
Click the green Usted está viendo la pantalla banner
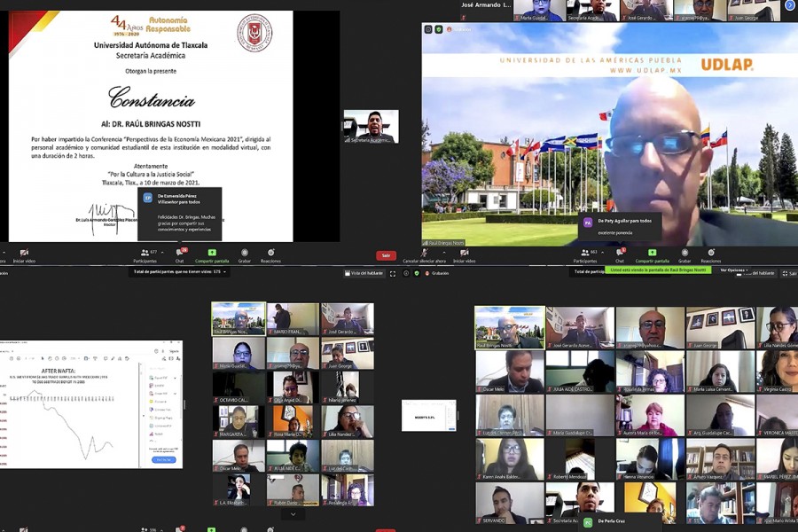pyautogui.click(x=658, y=270)
